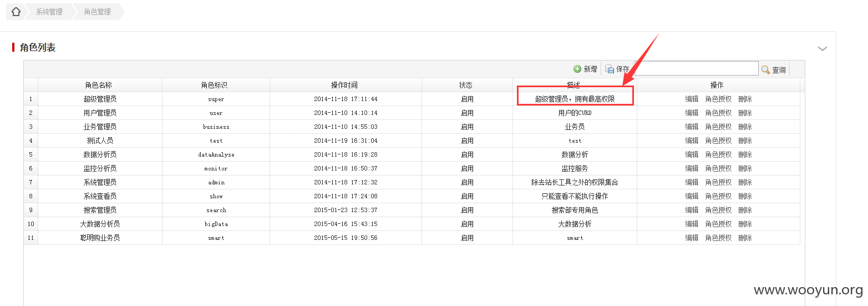
Task: Delete the 监控分析员 role
Action: click(x=745, y=168)
